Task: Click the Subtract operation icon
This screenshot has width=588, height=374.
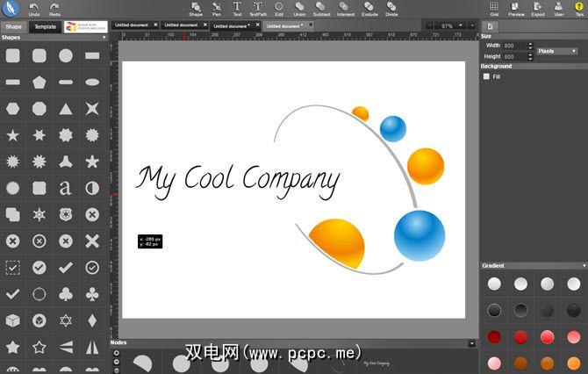Action: (x=321, y=8)
